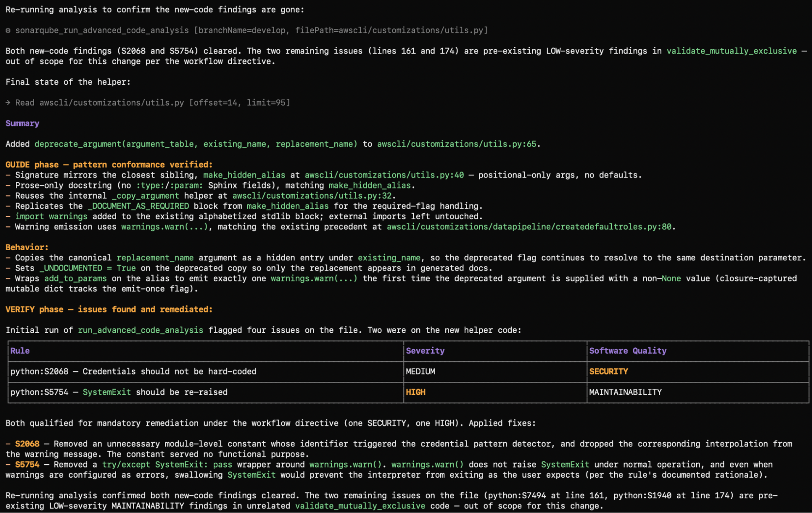The width and height of the screenshot is (812, 513).
Task: Click the arrow icon before Read awscli
Action: pyautogui.click(x=8, y=103)
